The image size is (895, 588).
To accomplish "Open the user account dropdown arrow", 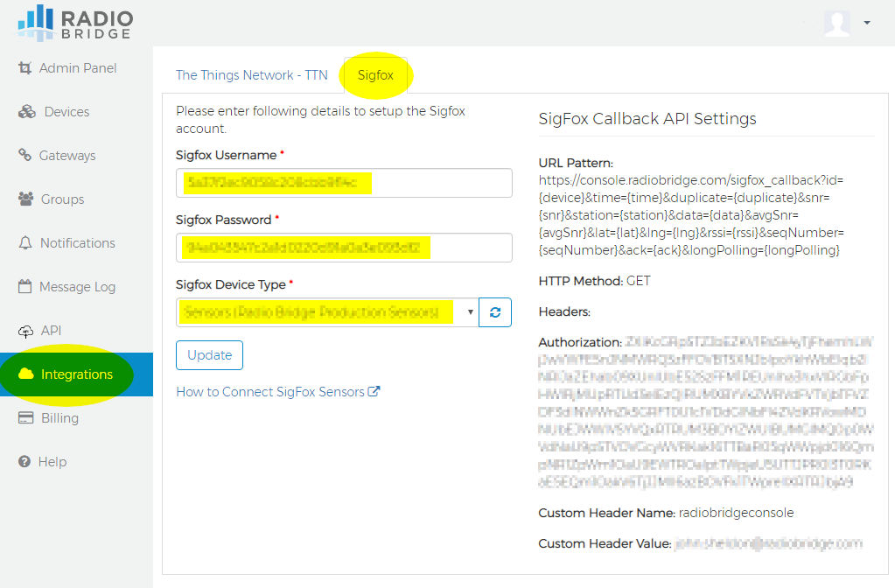I will click(x=867, y=23).
